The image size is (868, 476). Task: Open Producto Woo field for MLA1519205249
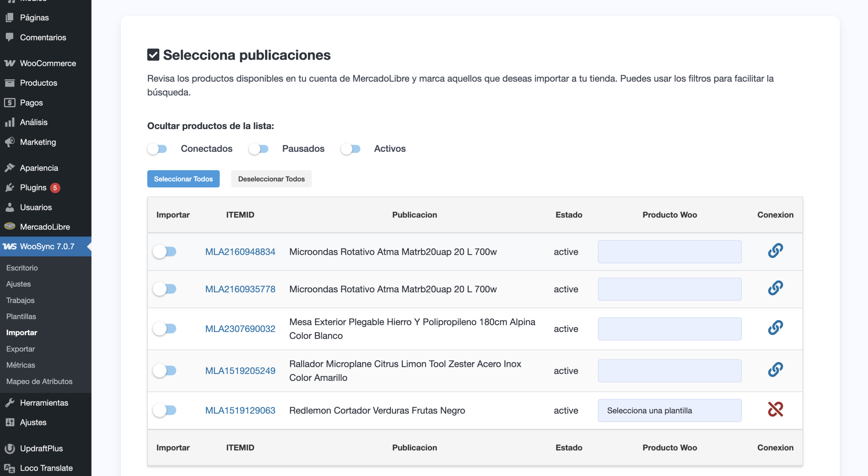coord(670,371)
